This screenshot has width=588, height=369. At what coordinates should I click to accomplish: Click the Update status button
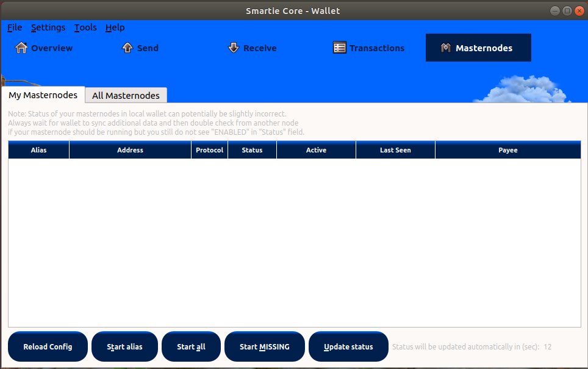(348, 346)
